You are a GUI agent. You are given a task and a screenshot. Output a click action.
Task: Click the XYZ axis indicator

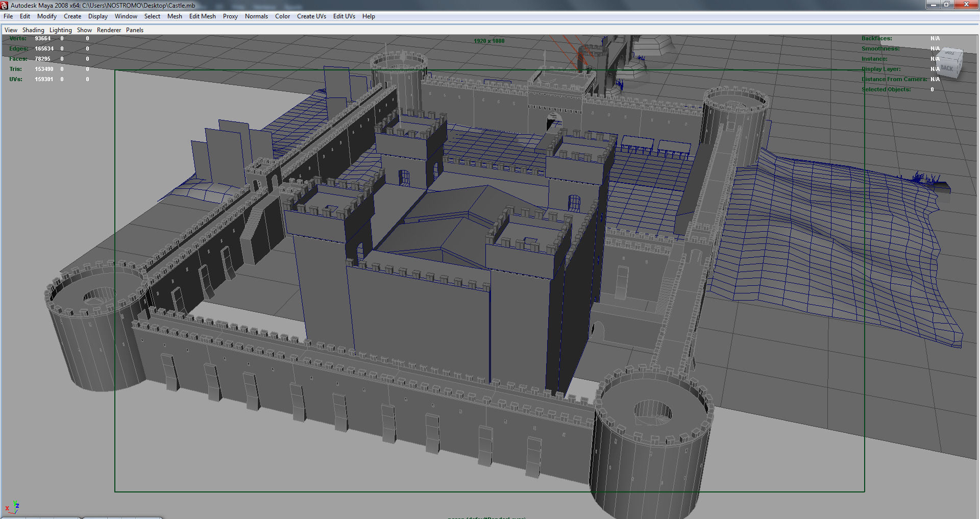12,507
